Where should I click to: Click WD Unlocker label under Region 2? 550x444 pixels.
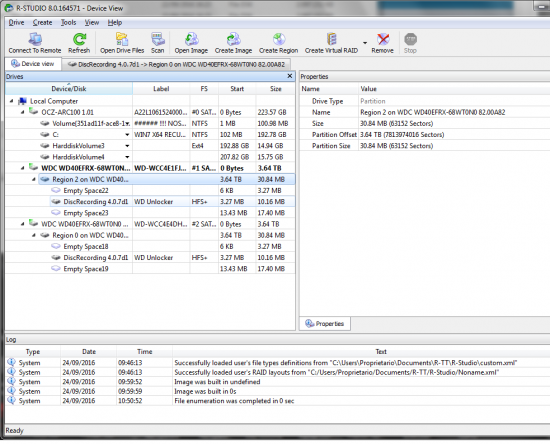[154, 202]
